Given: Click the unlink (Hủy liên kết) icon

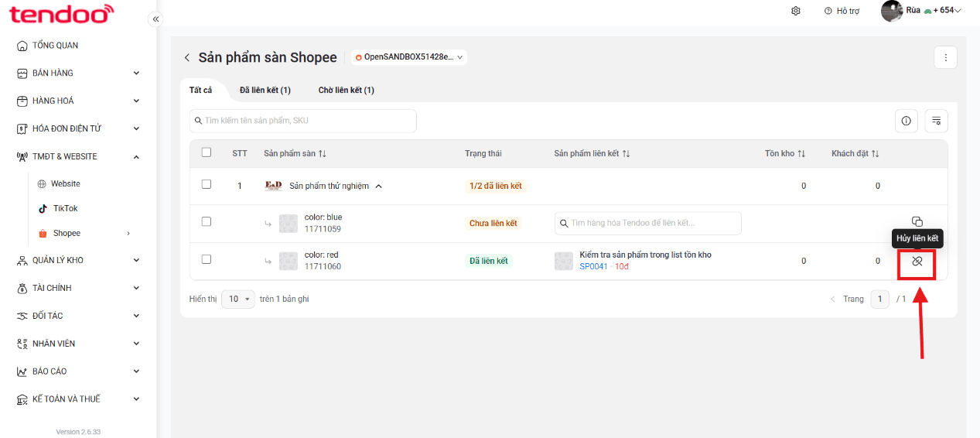Looking at the screenshot, I should pyautogui.click(x=917, y=262).
